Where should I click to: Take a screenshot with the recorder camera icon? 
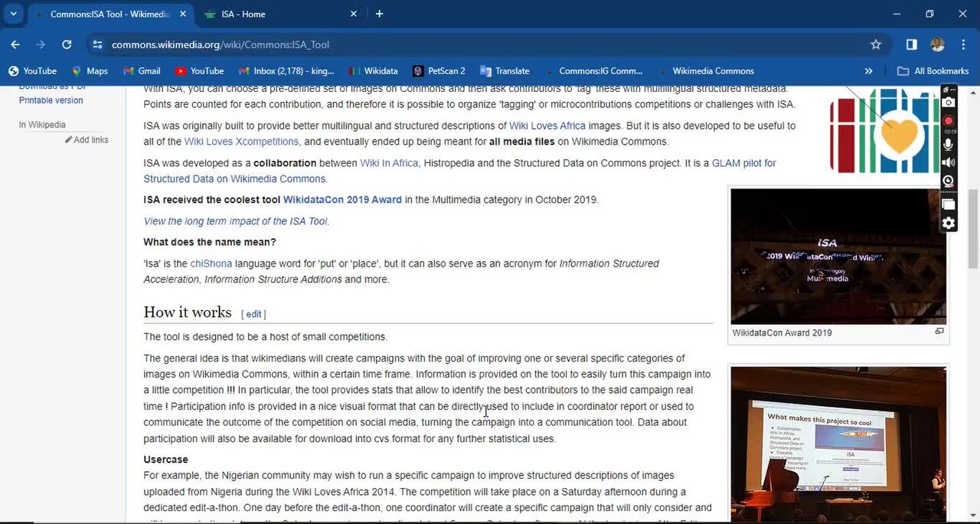pyautogui.click(x=949, y=103)
